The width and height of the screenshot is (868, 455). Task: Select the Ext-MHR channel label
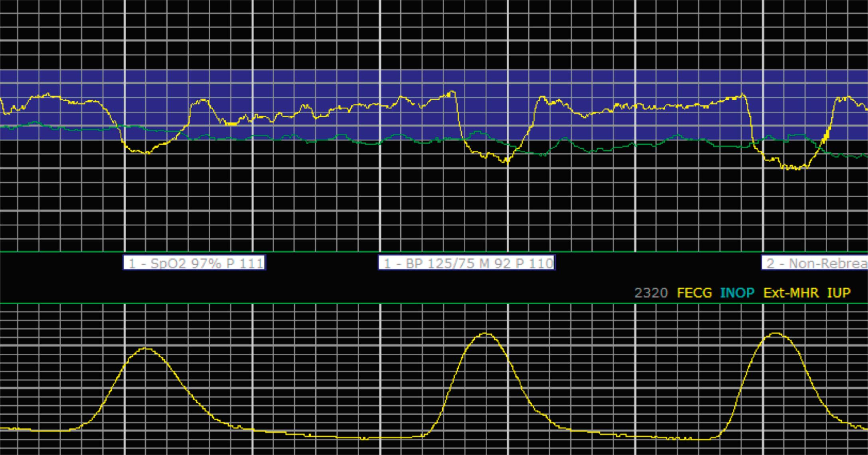coord(791,293)
